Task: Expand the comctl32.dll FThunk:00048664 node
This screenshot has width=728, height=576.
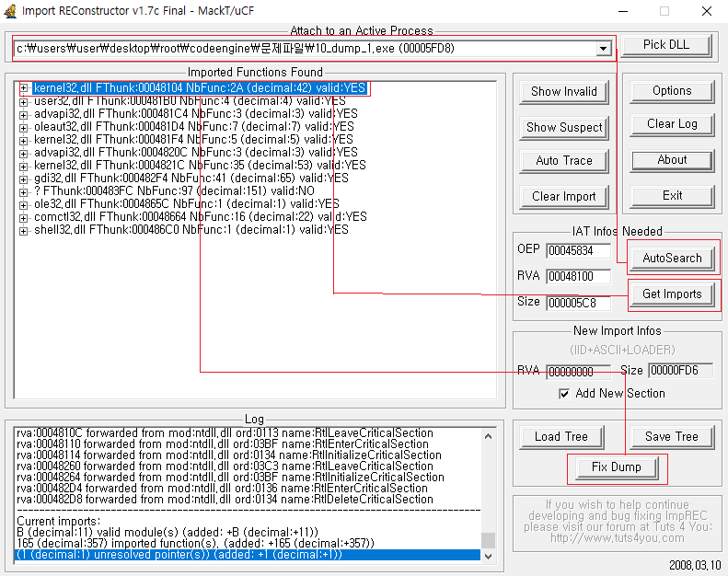Action: 23,218
